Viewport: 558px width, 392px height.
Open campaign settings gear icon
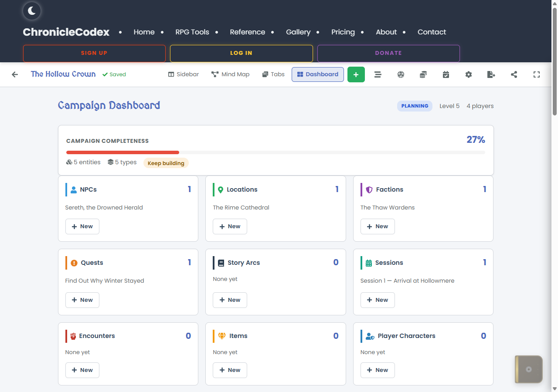(469, 74)
